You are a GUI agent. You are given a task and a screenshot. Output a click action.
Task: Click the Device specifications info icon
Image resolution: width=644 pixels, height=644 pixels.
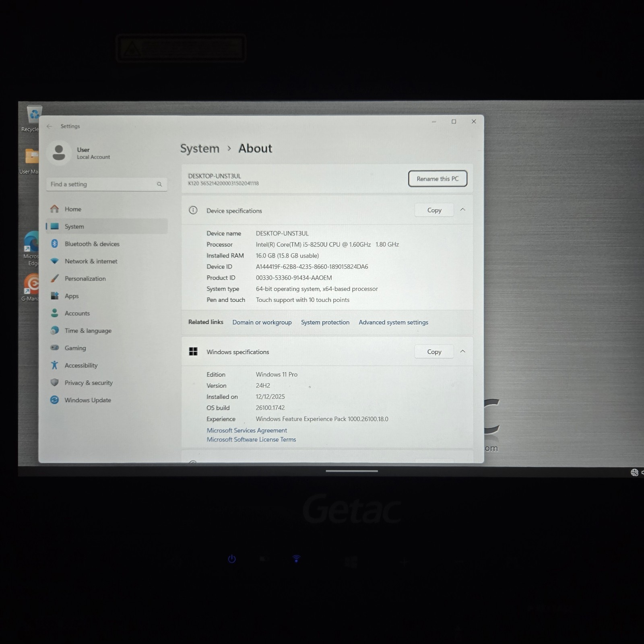193,210
